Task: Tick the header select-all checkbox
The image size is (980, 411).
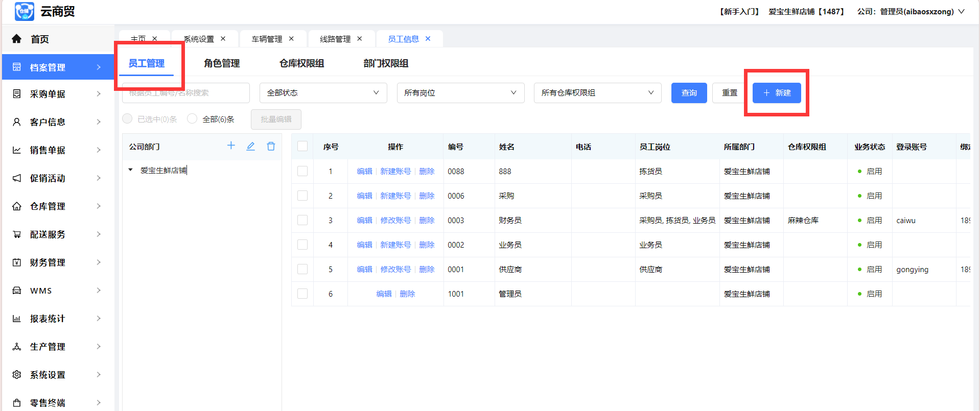Action: click(302, 147)
